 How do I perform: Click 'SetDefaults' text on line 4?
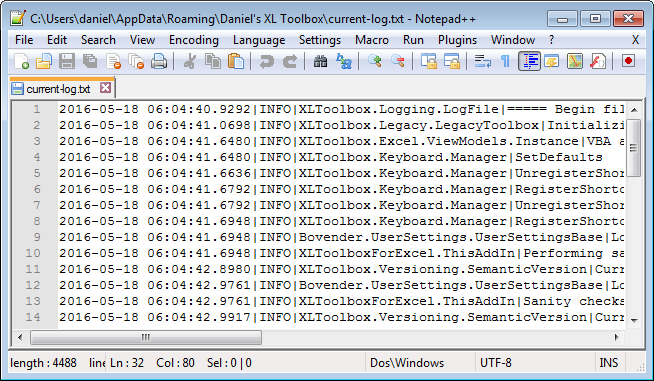point(559,157)
